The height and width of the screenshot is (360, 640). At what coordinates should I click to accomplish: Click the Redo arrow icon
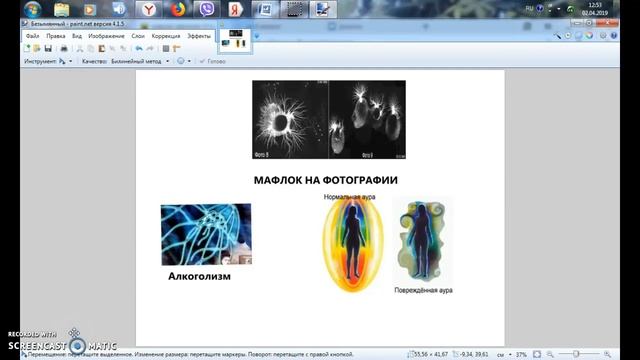point(150,49)
